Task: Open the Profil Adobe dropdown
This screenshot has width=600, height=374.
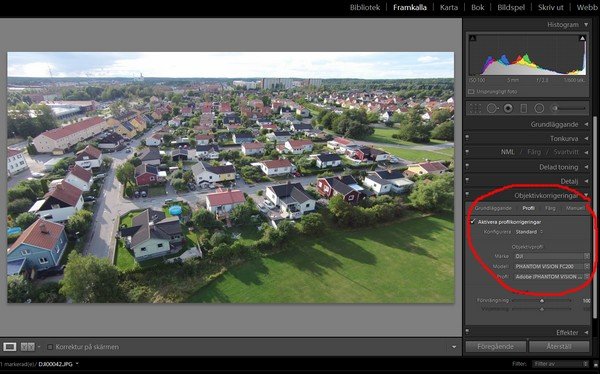Action: [x=551, y=277]
